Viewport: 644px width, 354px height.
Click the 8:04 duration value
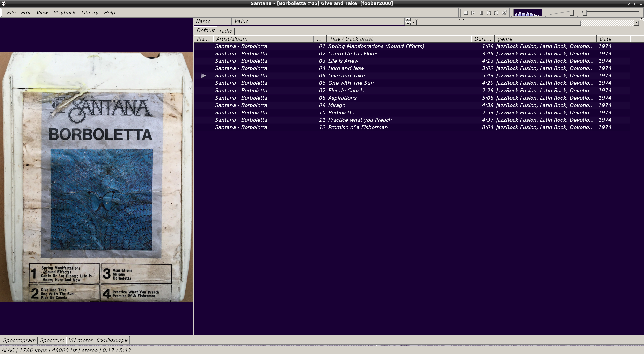[488, 127]
